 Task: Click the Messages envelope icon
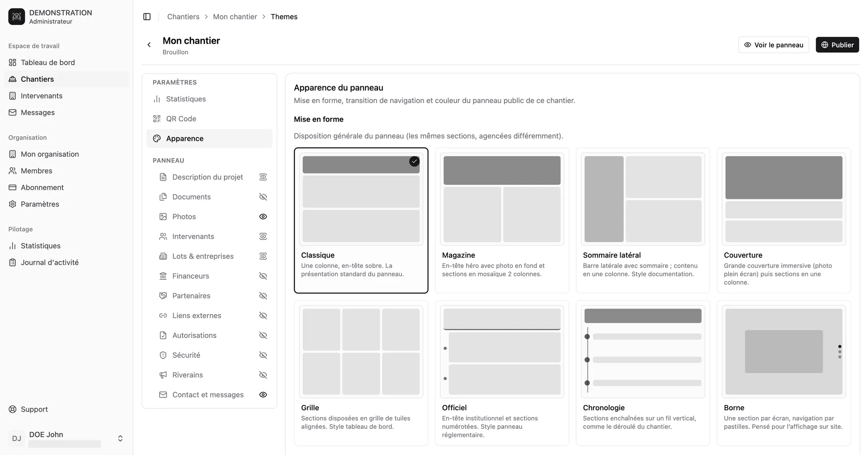(x=13, y=113)
